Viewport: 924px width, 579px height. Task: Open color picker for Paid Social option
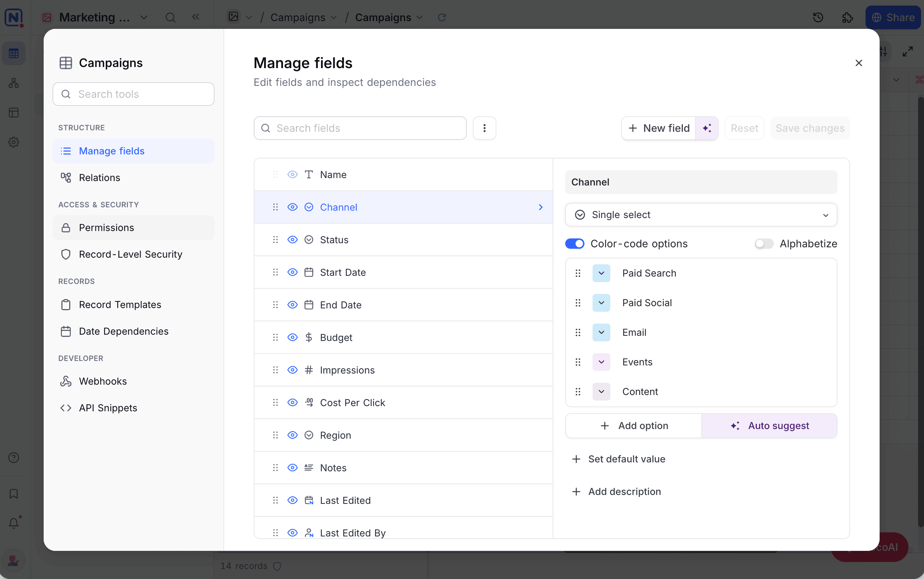pos(601,303)
